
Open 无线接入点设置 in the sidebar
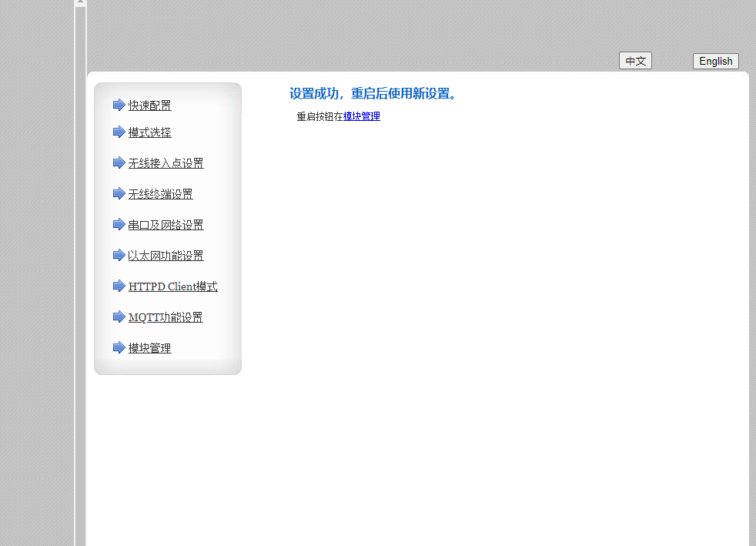[166, 163]
